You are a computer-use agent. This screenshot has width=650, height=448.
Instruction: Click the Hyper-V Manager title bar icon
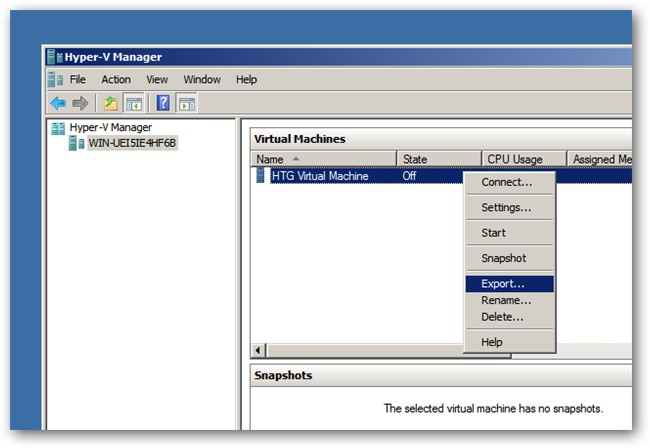[55, 57]
